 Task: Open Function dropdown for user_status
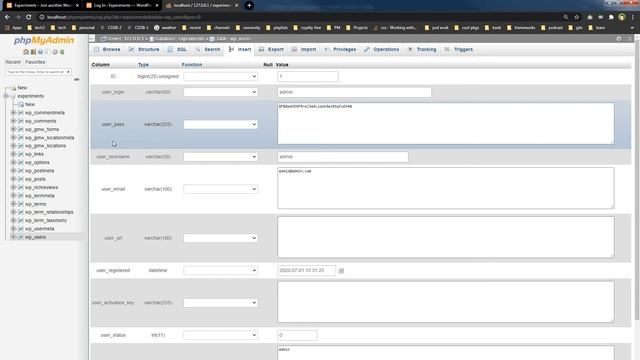220,335
